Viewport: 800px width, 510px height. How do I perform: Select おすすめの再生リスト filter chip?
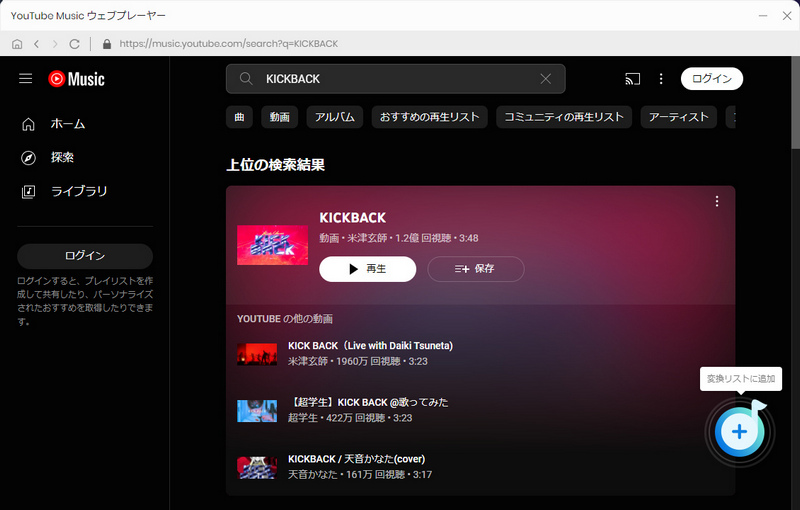click(430, 117)
